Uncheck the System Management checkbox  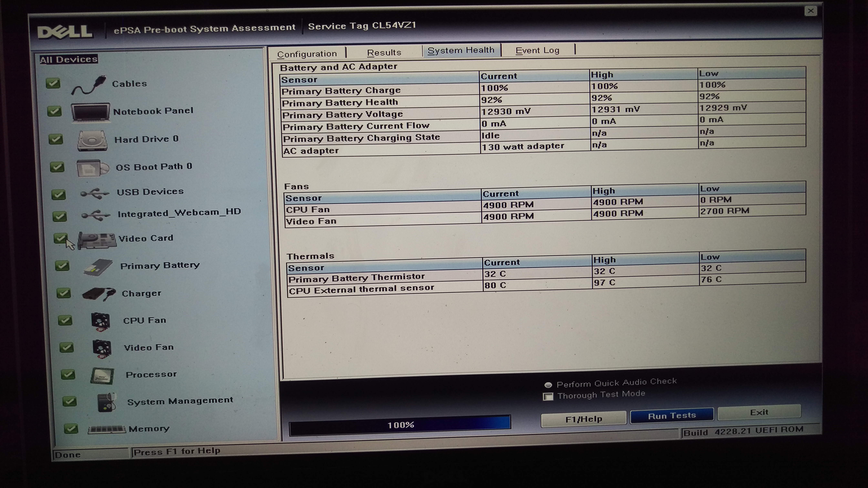(x=69, y=401)
